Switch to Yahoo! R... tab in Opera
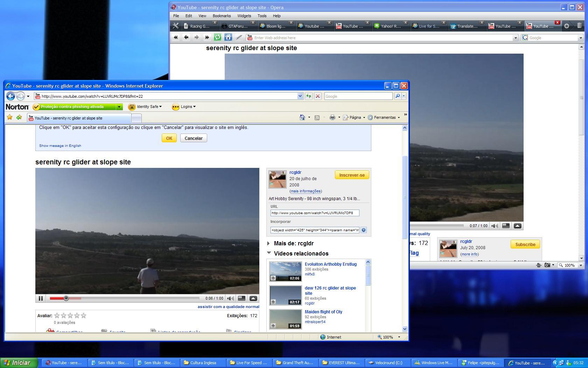 pos(391,26)
